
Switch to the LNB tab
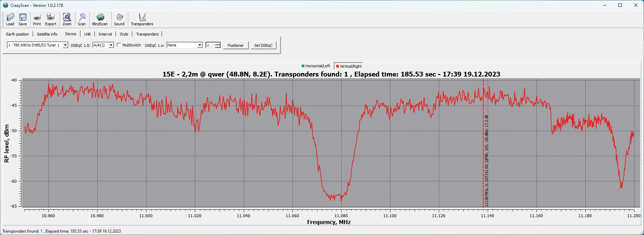(x=87, y=34)
